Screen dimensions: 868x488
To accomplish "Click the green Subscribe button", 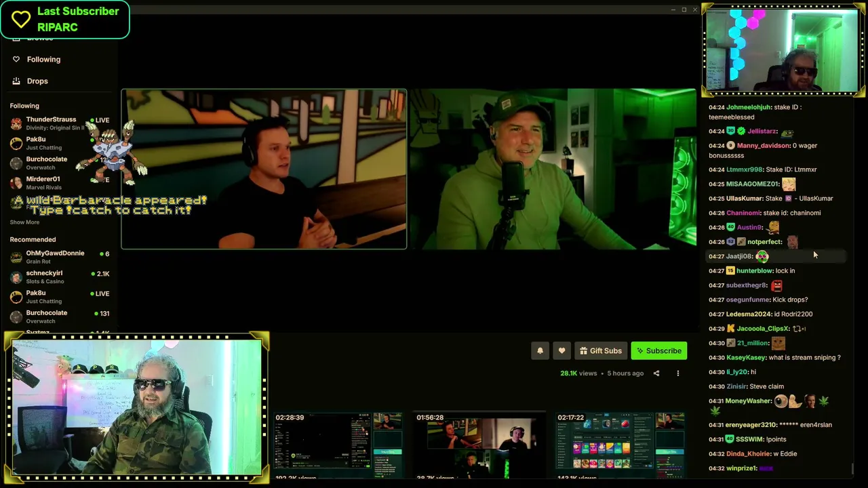I will 659,350.
